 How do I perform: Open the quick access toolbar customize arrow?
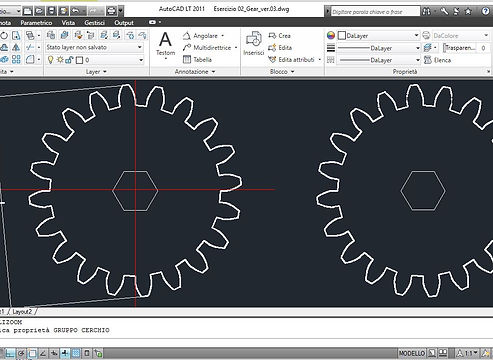tap(121, 11)
